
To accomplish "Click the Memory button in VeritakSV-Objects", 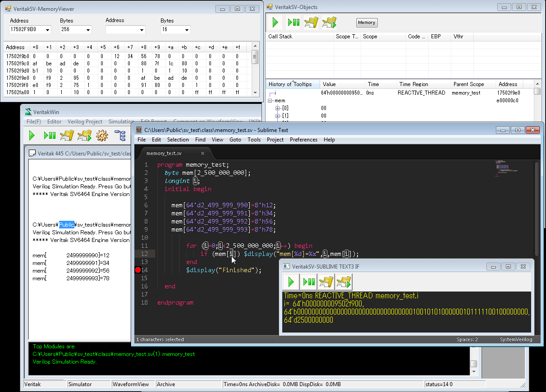I will 367,23.
